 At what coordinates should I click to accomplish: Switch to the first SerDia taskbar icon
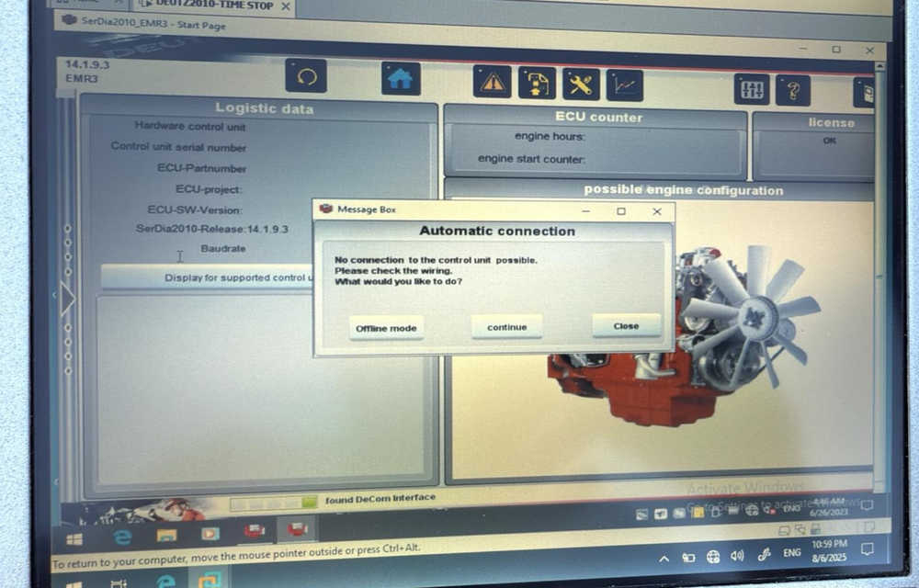coord(255,531)
